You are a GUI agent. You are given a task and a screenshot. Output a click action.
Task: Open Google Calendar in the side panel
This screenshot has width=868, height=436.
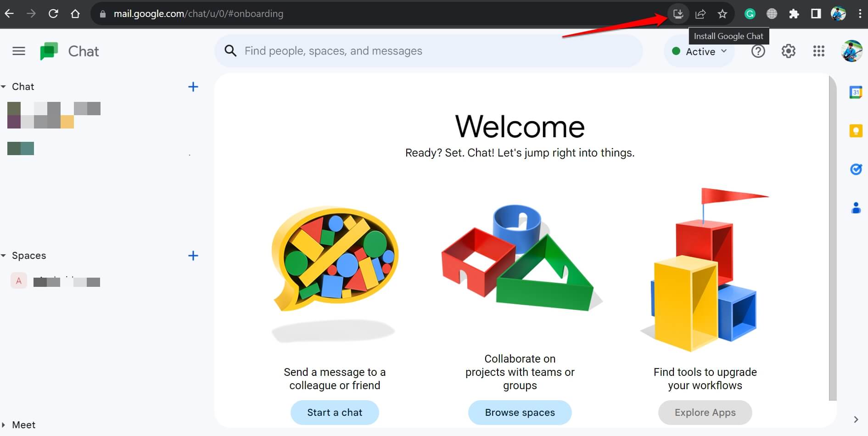pyautogui.click(x=856, y=92)
